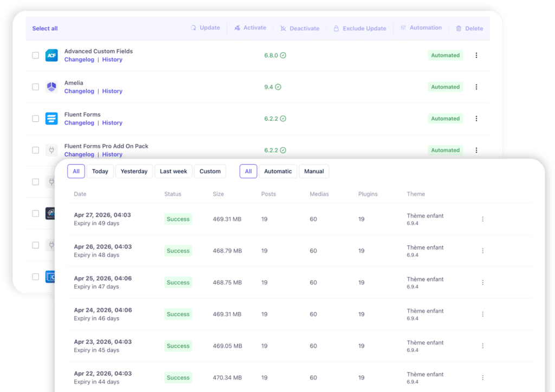
Task: Tick the Fluent Forms checkbox
Action: coord(35,119)
